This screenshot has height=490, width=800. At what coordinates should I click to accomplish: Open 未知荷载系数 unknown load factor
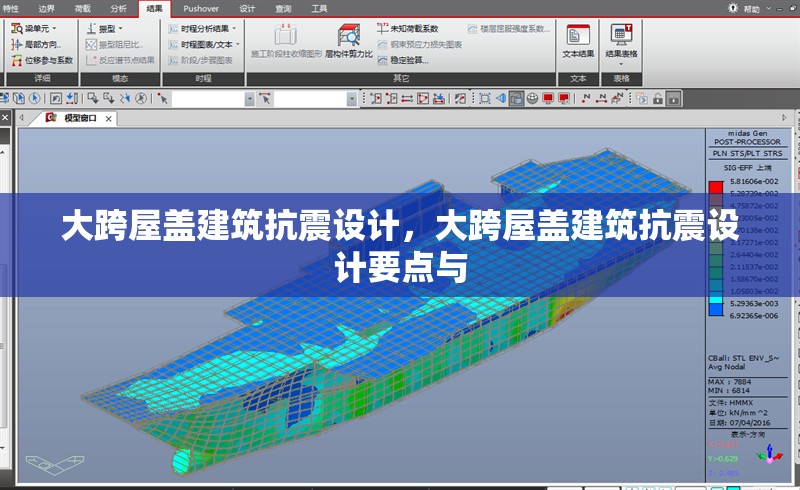click(408, 29)
